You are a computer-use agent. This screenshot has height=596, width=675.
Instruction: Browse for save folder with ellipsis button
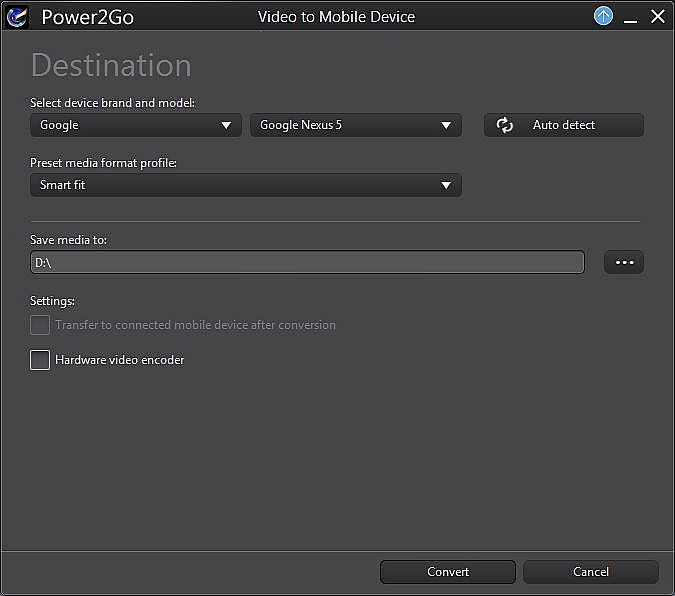click(624, 262)
